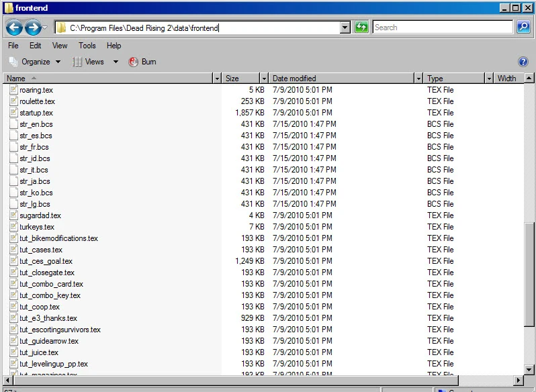The height and width of the screenshot is (392, 536).
Task: Open the Help menu
Action: click(114, 46)
